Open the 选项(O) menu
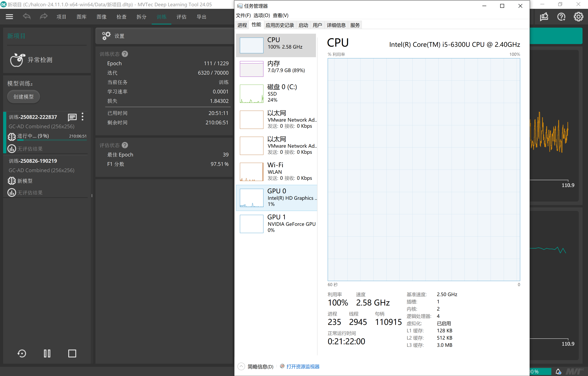 pos(261,15)
